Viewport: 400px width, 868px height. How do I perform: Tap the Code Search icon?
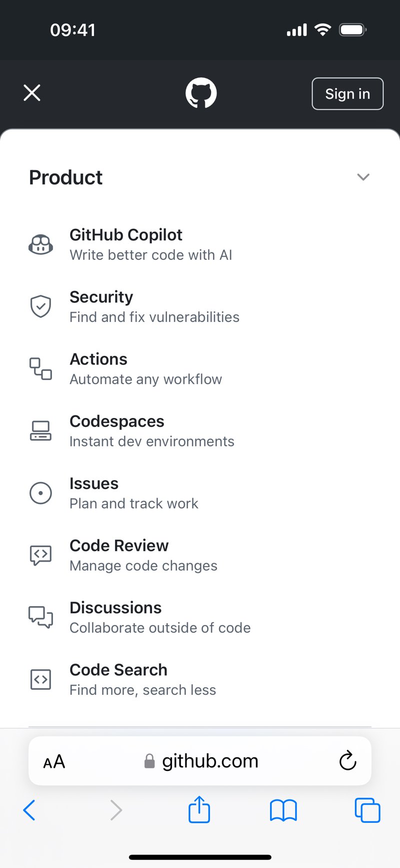point(40,679)
